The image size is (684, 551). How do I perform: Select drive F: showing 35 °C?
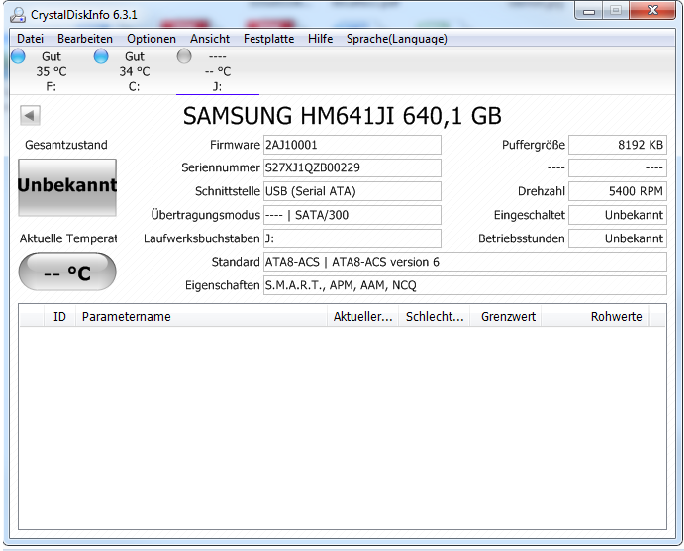(51, 71)
